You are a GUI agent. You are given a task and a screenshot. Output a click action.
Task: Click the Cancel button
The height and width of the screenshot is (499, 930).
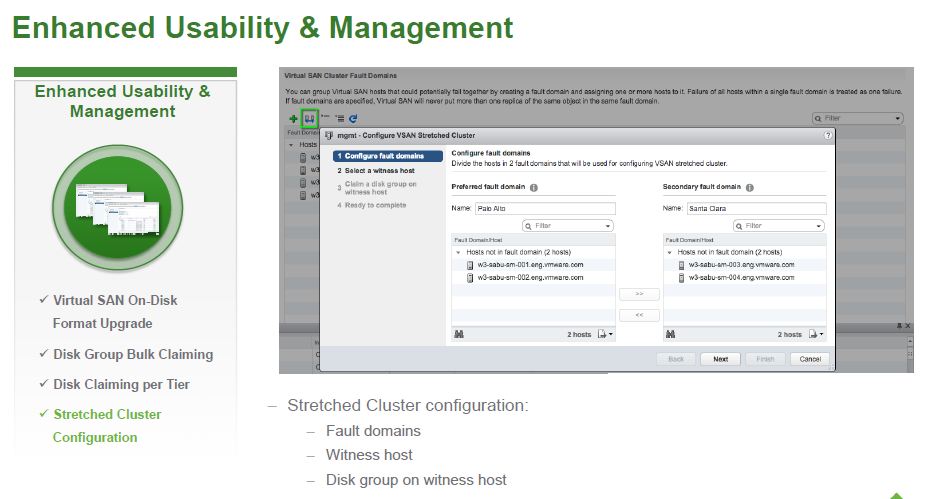click(809, 359)
